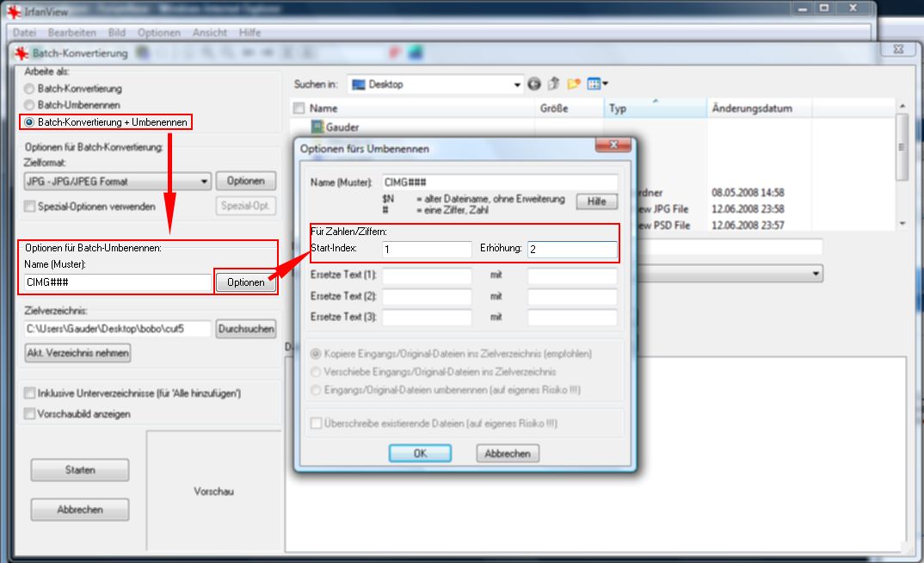
Task: Open the Bearbeiten menu
Action: point(72,33)
